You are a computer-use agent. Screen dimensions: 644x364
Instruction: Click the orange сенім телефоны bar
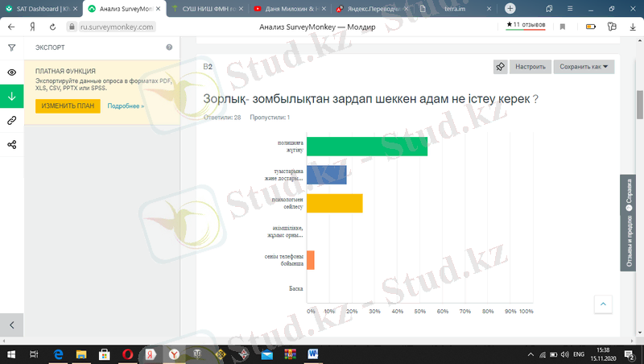pyautogui.click(x=311, y=260)
